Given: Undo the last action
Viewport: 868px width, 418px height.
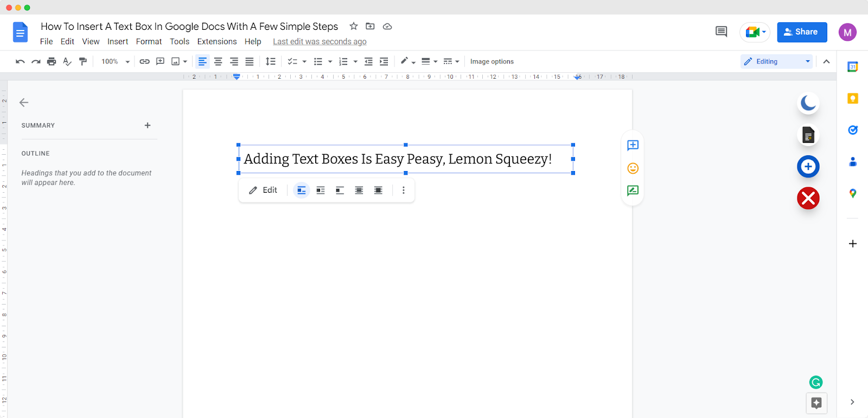Looking at the screenshot, I should click(20, 61).
